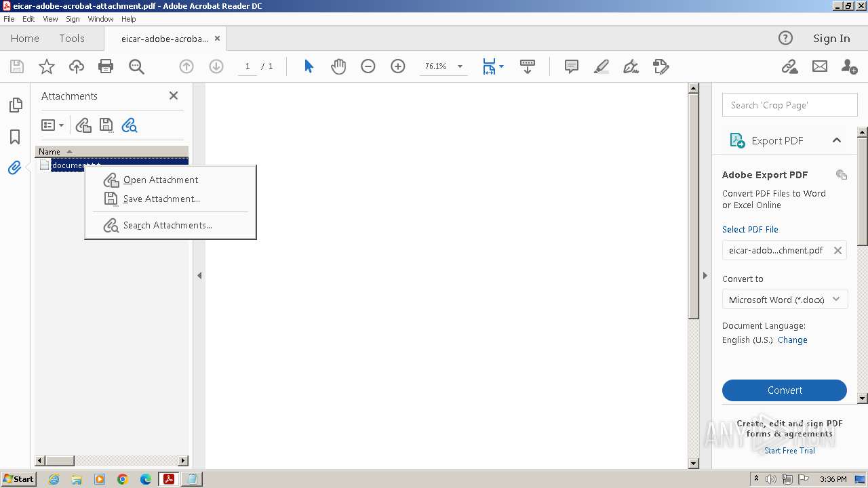This screenshot has width=868, height=488.
Task: Collapse left navigation pane arrow
Action: [x=199, y=276]
